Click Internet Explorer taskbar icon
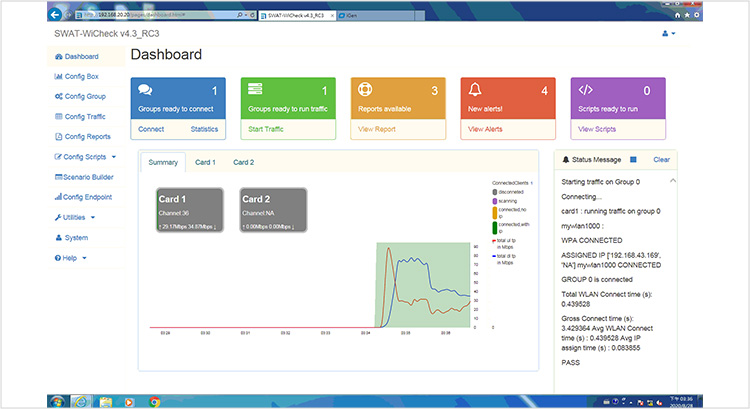 (x=81, y=402)
